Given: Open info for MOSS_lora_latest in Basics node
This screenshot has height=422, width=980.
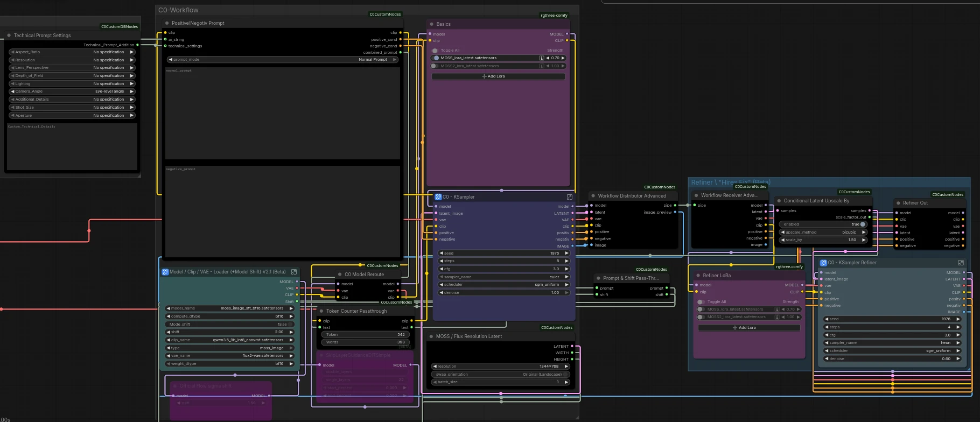Looking at the screenshot, I should coord(542,58).
